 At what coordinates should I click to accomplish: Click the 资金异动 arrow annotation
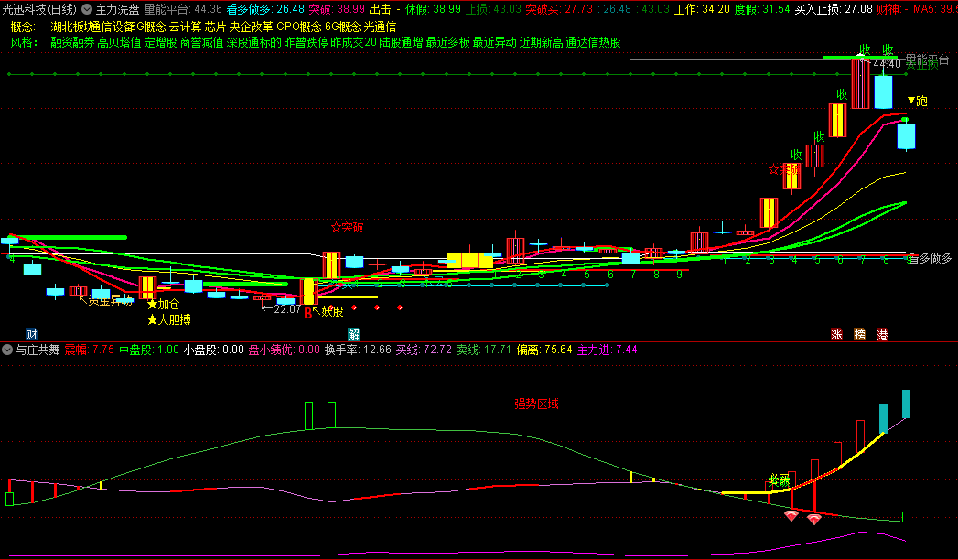coord(105,300)
